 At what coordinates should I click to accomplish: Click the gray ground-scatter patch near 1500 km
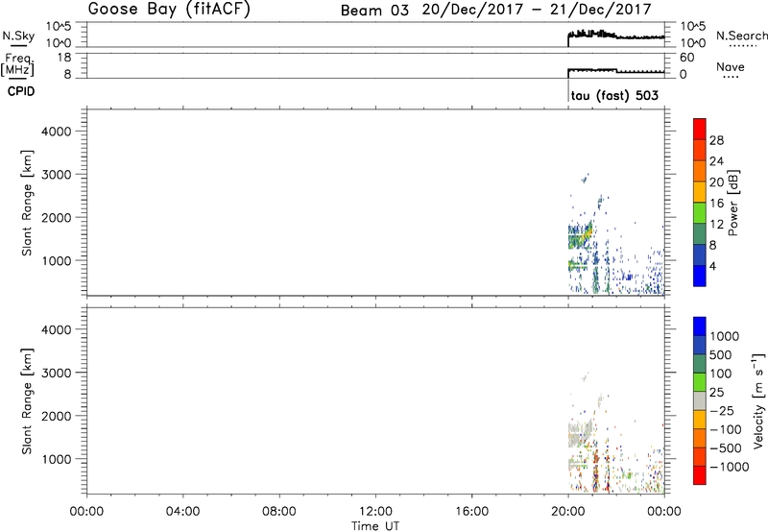(581, 433)
